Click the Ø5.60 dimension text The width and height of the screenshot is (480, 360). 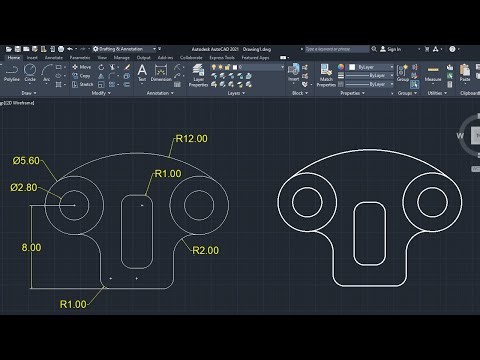(26, 161)
